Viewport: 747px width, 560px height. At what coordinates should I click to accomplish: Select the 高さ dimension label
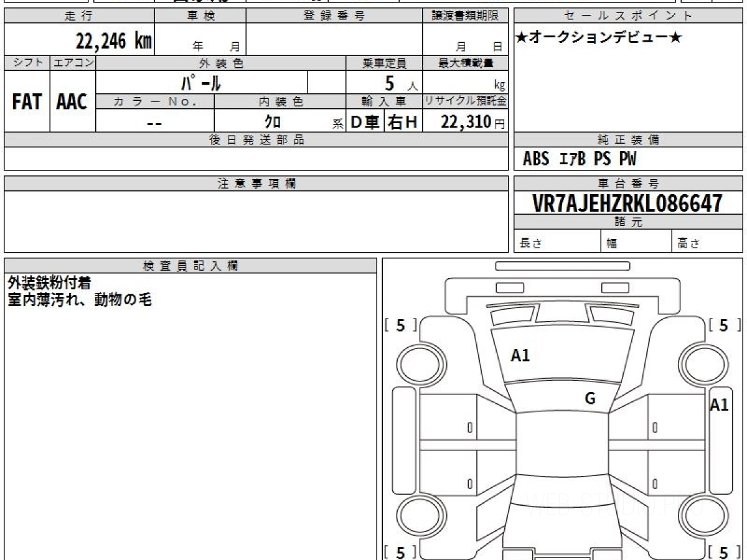[x=689, y=245]
